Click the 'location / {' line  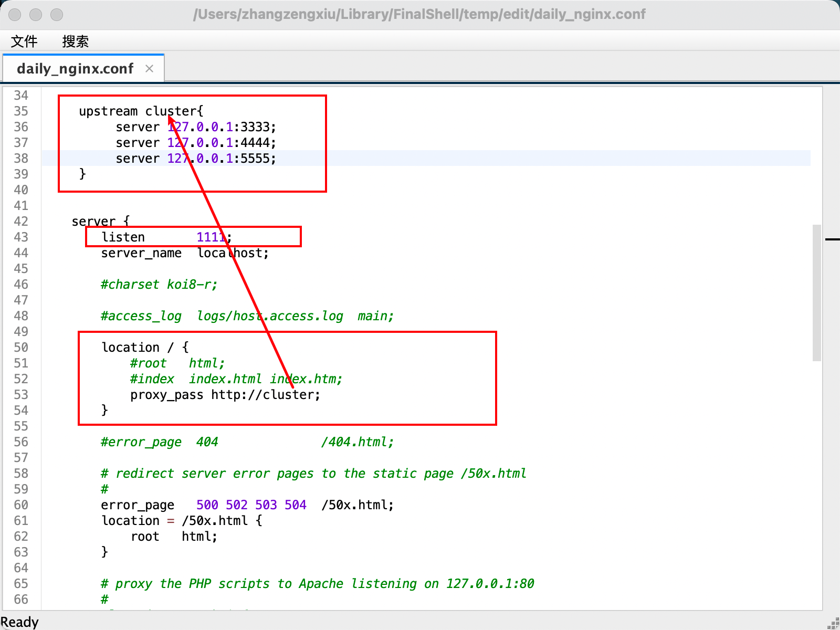(x=145, y=347)
